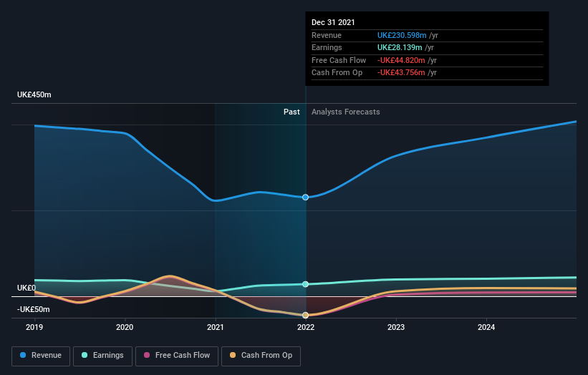Click the Analysts Forecasts label
The image size is (588, 375).
click(x=346, y=112)
